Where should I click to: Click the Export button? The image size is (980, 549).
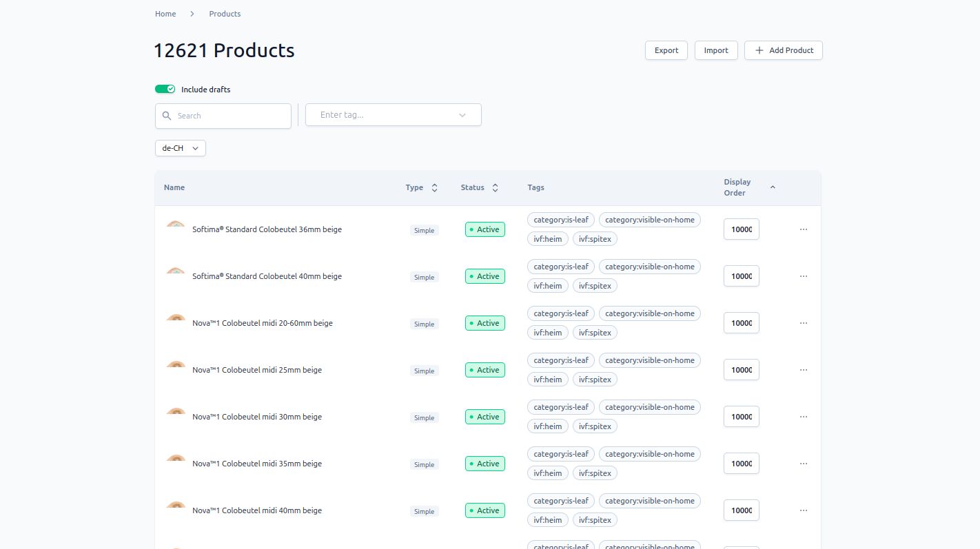coord(666,50)
